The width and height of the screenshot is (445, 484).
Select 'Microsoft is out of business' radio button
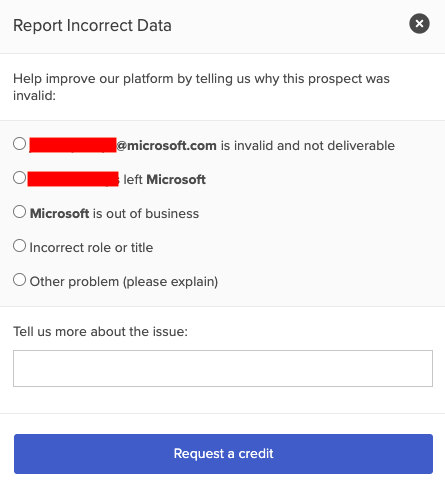point(20,212)
